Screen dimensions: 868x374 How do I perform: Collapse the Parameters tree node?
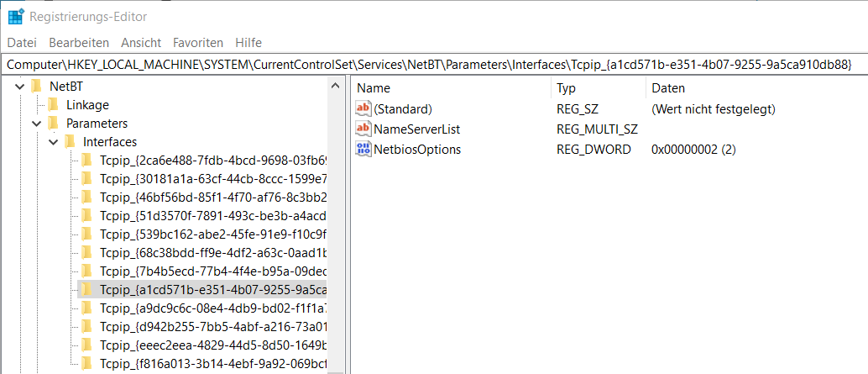(x=37, y=124)
